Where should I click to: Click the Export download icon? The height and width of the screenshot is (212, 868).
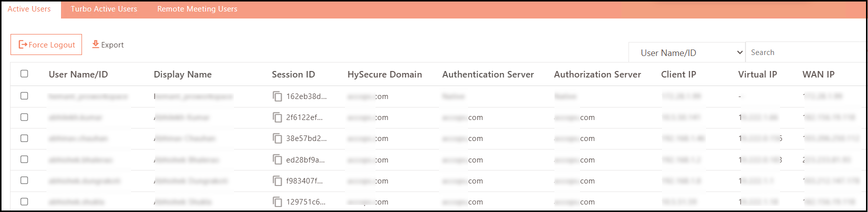point(95,44)
